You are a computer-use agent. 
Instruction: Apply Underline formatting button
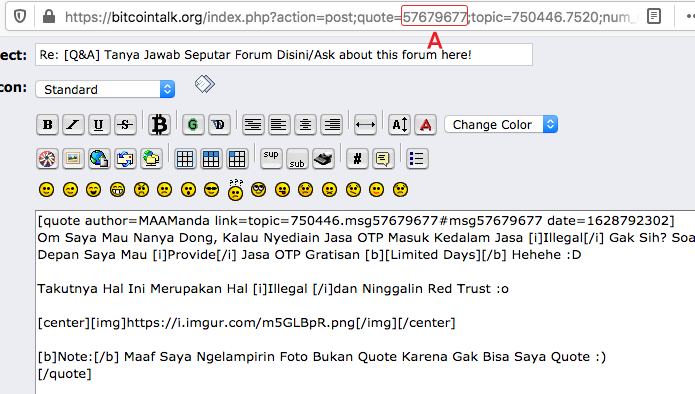(x=99, y=125)
